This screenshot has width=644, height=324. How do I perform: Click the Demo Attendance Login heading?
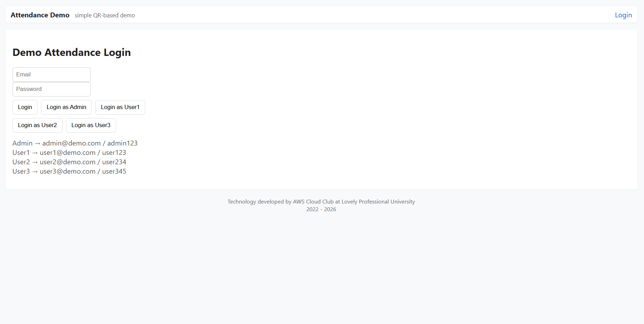point(72,52)
